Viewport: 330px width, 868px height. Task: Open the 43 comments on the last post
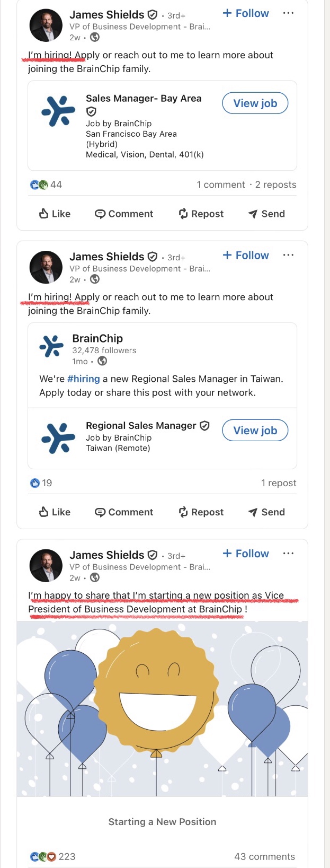(264, 856)
